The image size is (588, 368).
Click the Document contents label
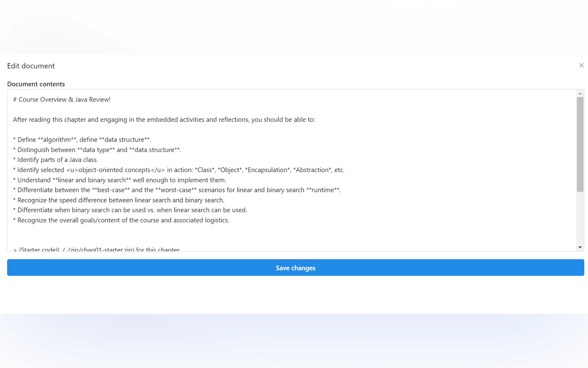pos(36,84)
